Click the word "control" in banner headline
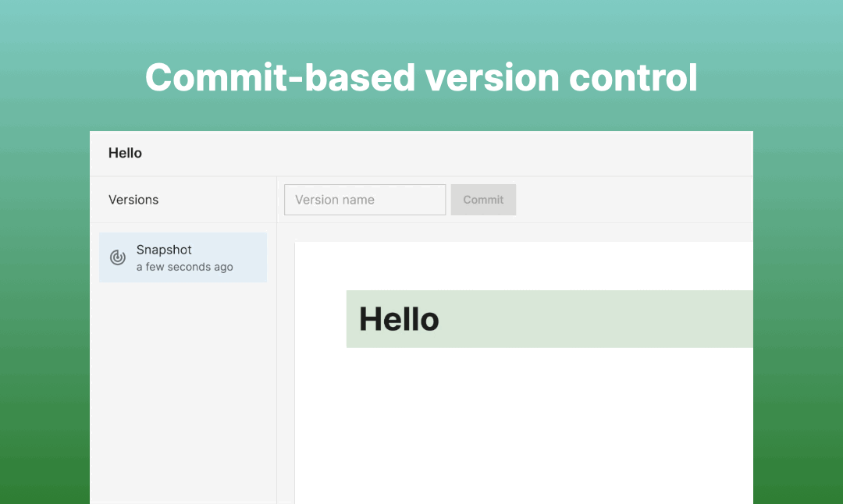The image size is (843, 504). click(633, 77)
